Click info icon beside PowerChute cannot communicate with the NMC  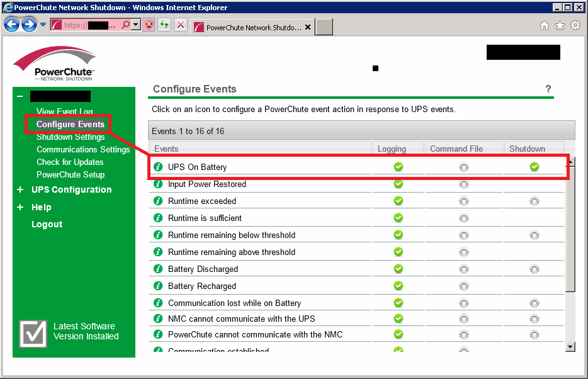tap(158, 334)
